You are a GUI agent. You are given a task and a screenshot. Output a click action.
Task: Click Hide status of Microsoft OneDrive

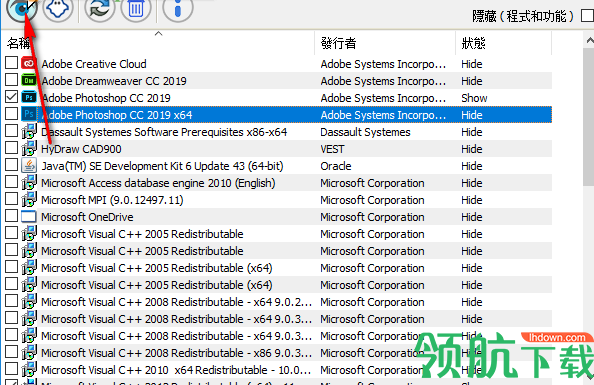472,217
